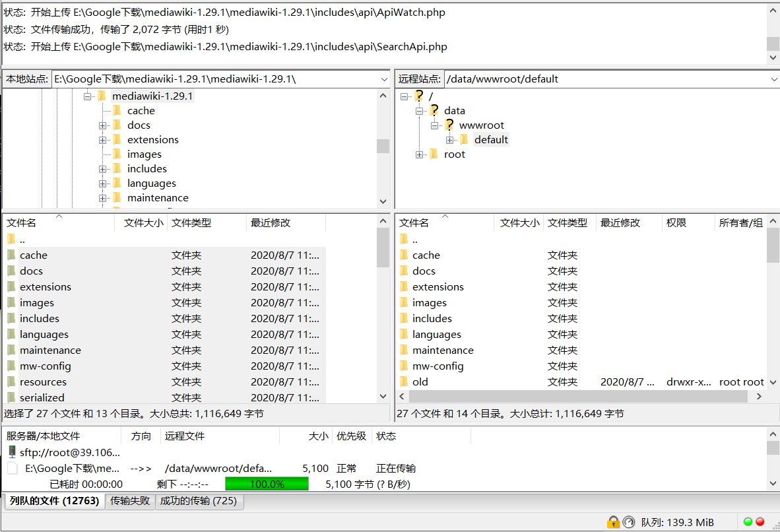This screenshot has height=532, width=780.
Task: Click the lock encryption icon in status bar
Action: click(x=613, y=522)
